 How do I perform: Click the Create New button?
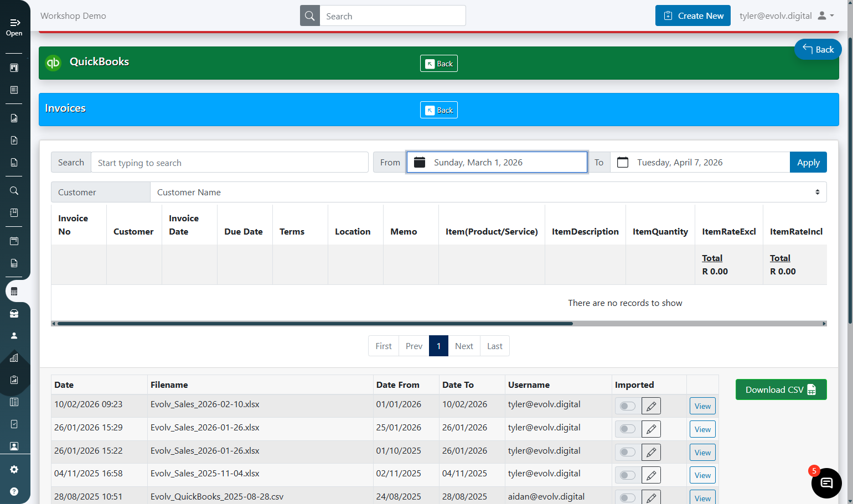[693, 15]
